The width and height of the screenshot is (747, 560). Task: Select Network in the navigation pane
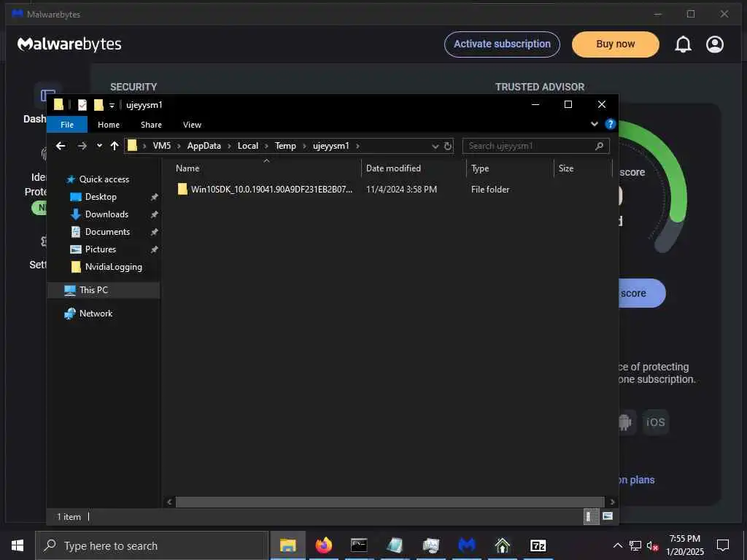pos(96,314)
